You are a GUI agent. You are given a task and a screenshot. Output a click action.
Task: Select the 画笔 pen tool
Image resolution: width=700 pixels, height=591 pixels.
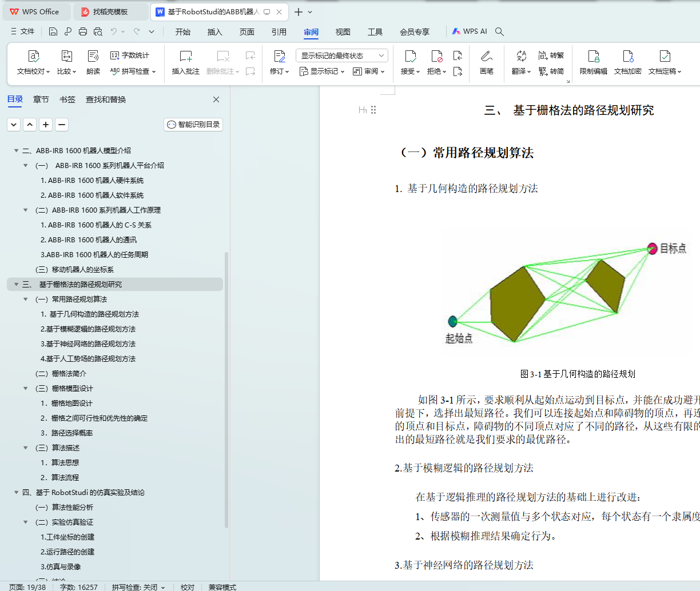click(x=487, y=63)
